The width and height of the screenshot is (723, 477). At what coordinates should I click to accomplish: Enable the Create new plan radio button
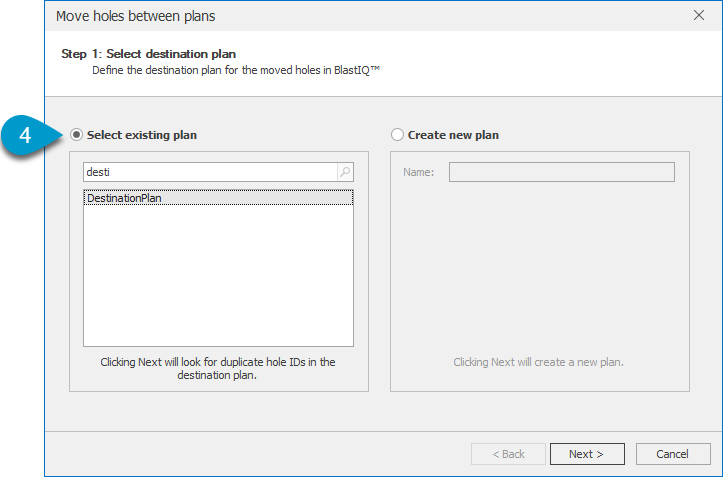click(397, 135)
